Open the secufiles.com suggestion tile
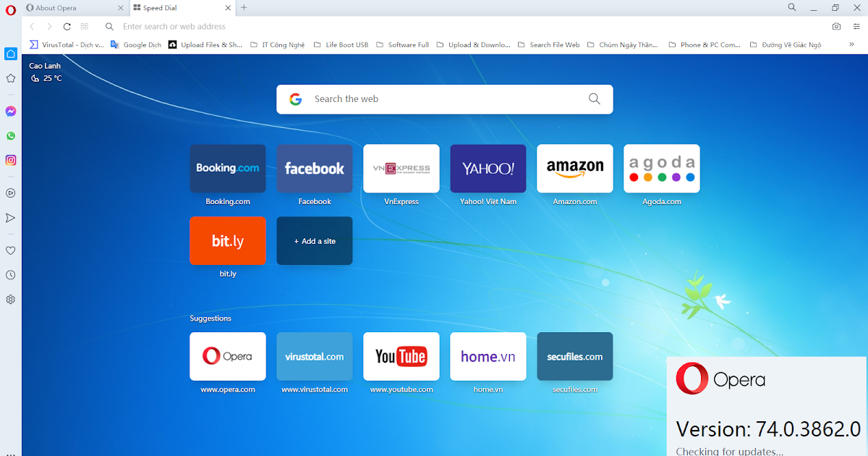Screen dimensions: 868x456 point(575,356)
